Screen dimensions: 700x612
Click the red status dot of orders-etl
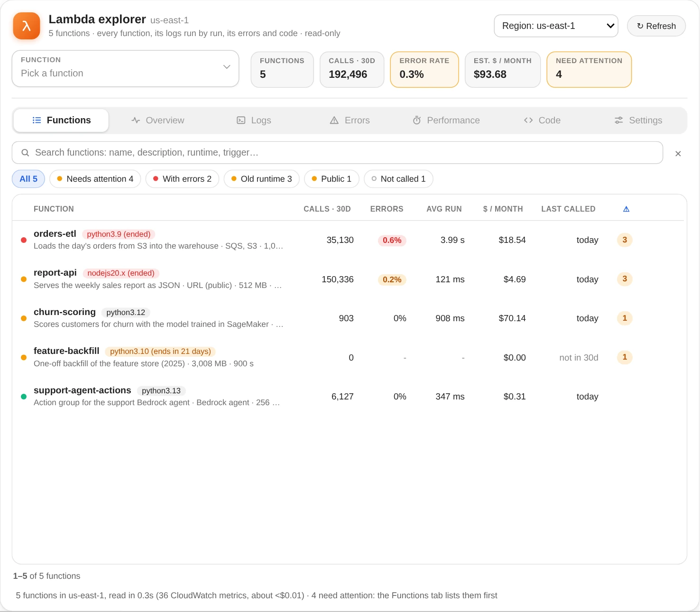24,240
